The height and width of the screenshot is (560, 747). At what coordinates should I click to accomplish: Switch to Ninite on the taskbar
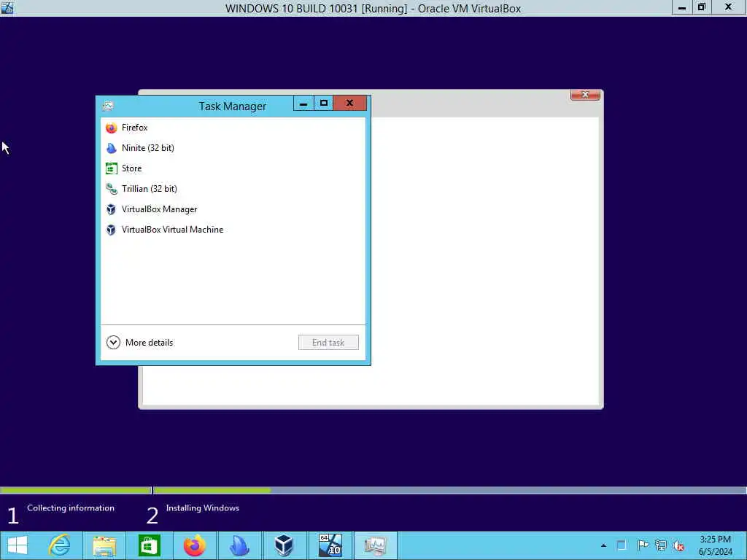coord(239,545)
